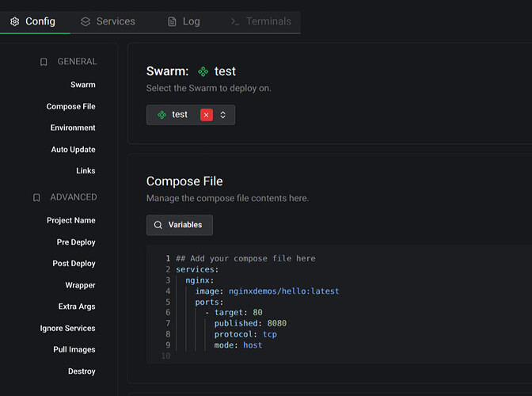The image size is (532, 396).
Task: Open Pre Deploy settings in sidebar
Action: pyautogui.click(x=76, y=242)
